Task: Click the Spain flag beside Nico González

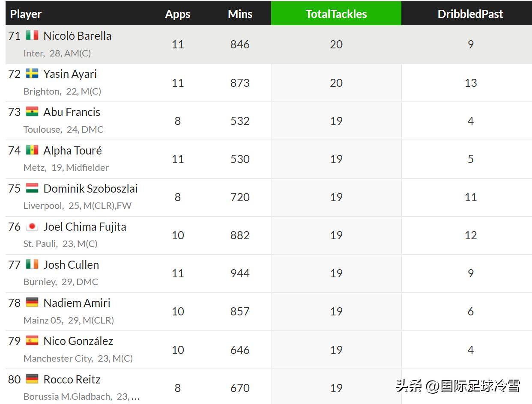Action: coord(32,341)
